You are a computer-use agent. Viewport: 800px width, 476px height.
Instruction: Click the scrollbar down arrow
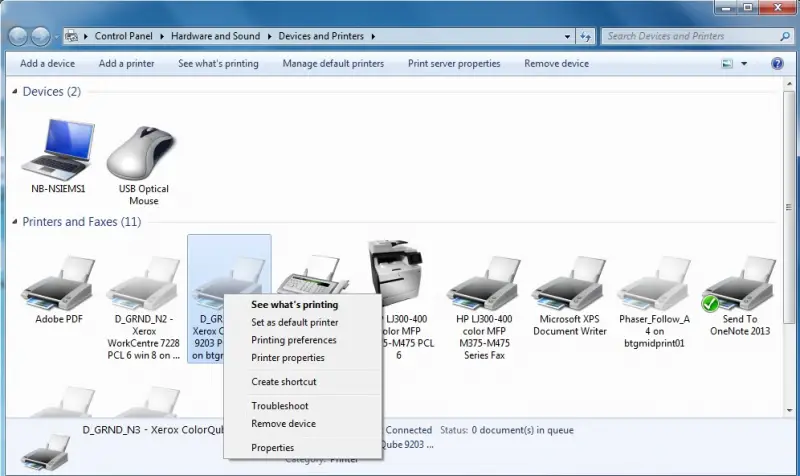coord(789,410)
